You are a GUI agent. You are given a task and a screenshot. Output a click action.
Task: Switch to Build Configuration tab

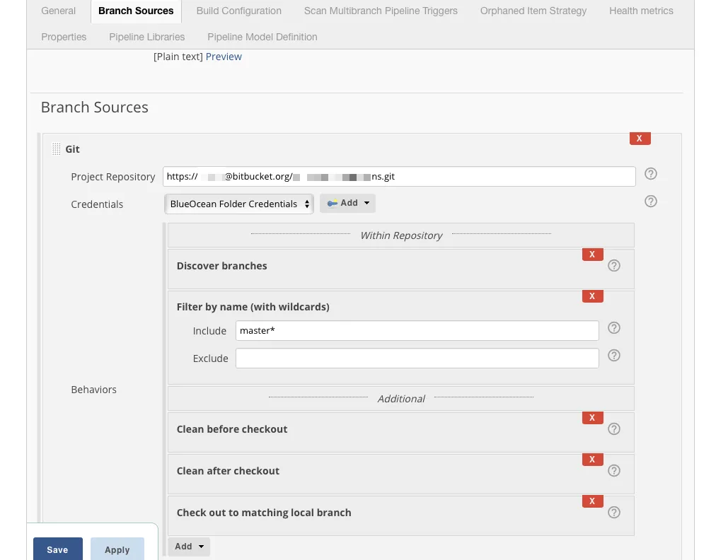point(238,11)
